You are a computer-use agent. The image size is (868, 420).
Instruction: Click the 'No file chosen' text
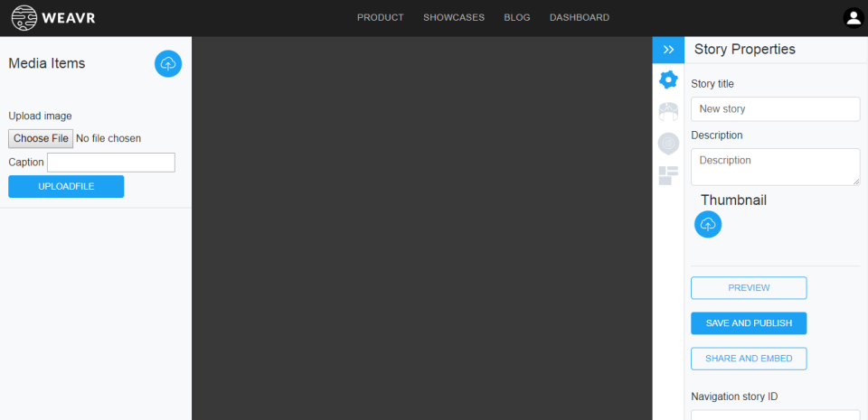click(108, 138)
